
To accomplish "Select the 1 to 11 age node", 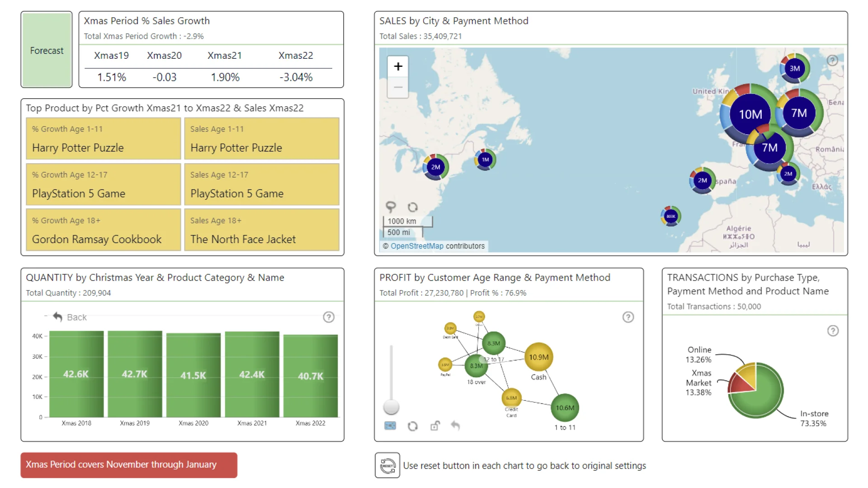I will point(565,408).
